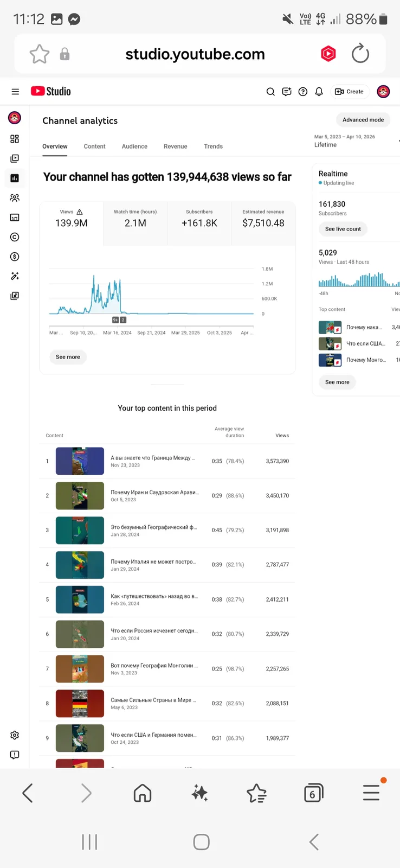
Task: Open Settings gear in the sidebar
Action: 15,735
